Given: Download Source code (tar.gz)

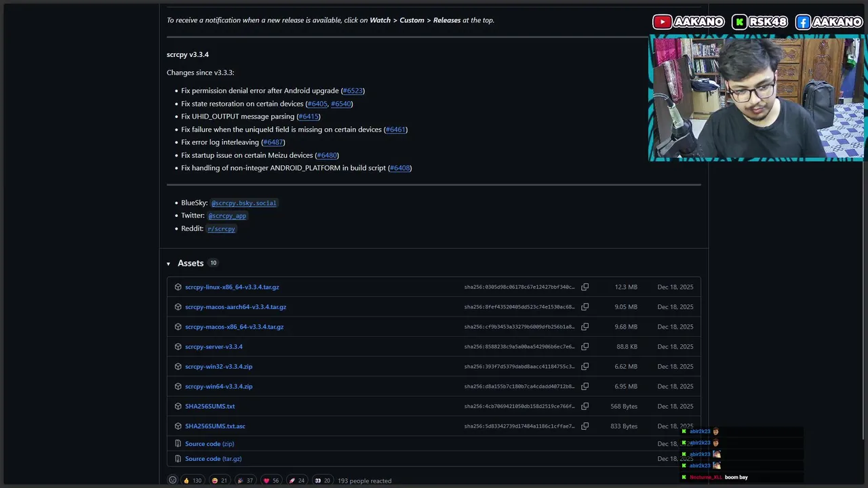Looking at the screenshot, I should 213,459.
